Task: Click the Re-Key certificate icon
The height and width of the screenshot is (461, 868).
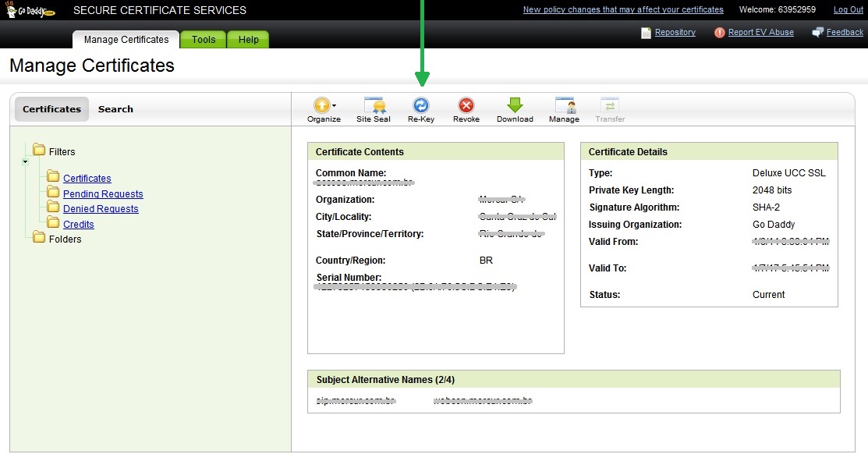Action: (421, 106)
